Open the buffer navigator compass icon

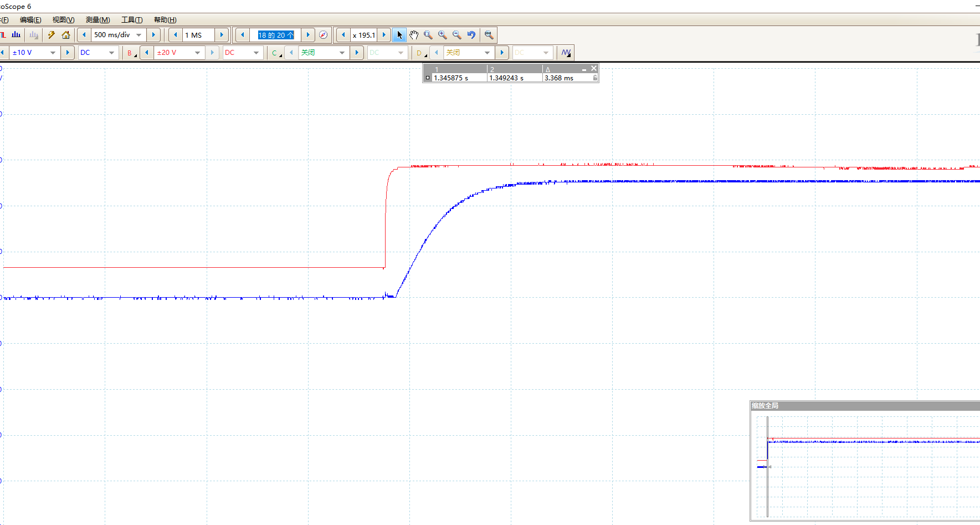324,35
